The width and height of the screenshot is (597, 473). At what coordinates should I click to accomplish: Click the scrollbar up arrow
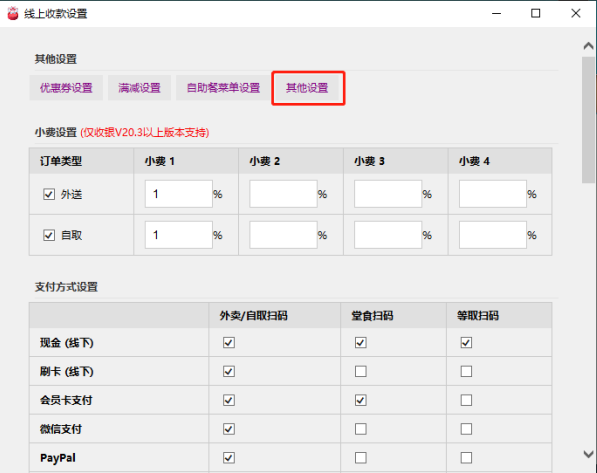click(x=588, y=46)
